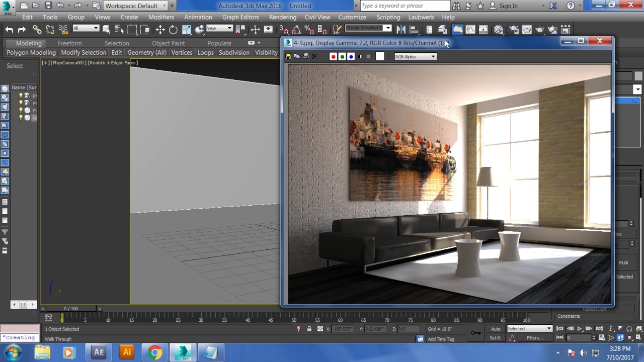Open the Curve Editor
644x362 pixels.
[470, 29]
